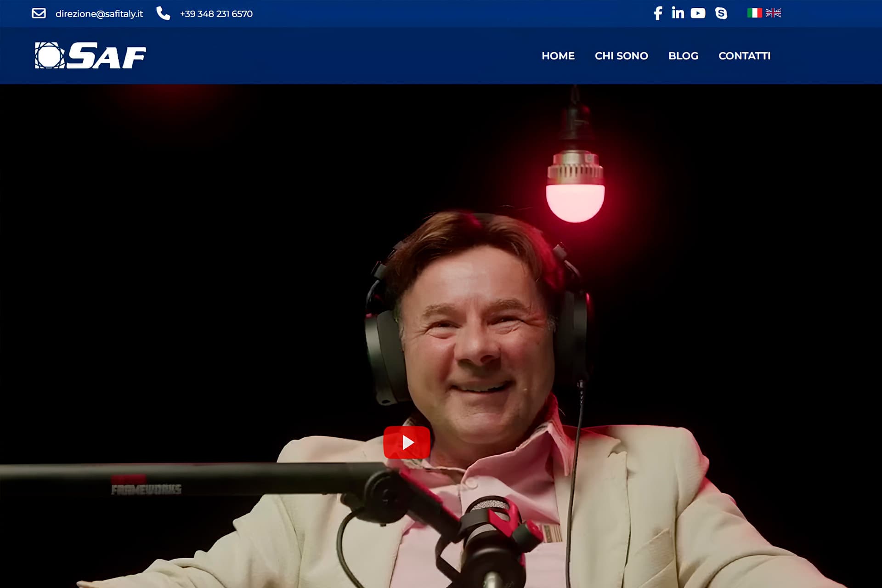882x588 pixels.
Task: Navigate to the BLOG menu item
Action: [683, 56]
